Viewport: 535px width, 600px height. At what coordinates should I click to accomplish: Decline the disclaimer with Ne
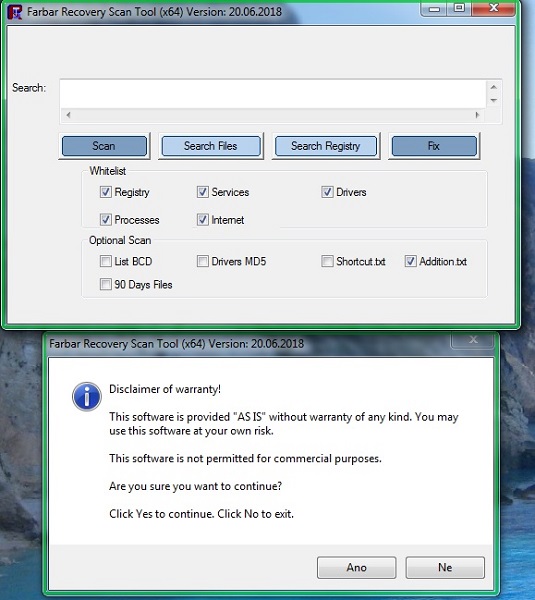(445, 567)
